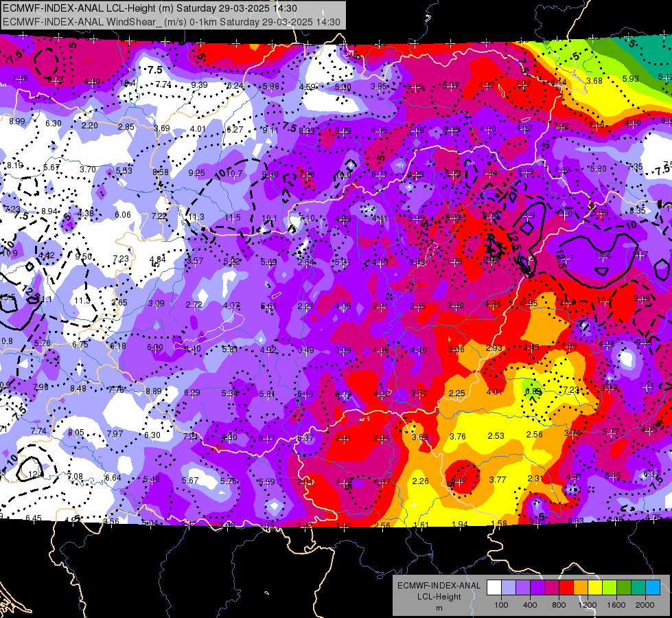Viewport: 672px width, 618px height.
Task: Click the legend tick label 1200
Action: tap(588, 605)
